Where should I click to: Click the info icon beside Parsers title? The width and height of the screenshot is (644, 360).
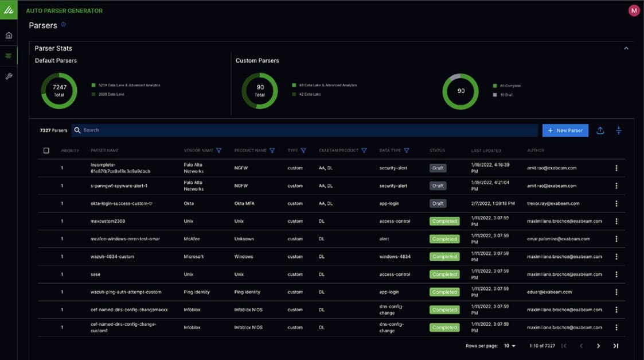tap(63, 24)
